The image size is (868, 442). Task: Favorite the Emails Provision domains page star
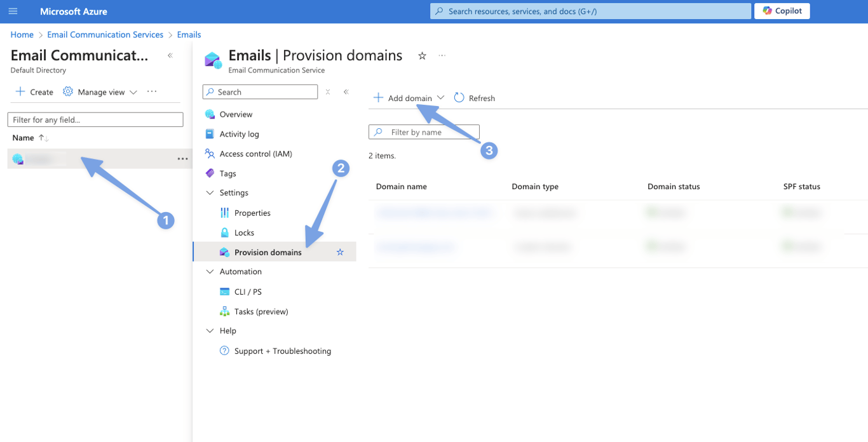pyautogui.click(x=422, y=56)
